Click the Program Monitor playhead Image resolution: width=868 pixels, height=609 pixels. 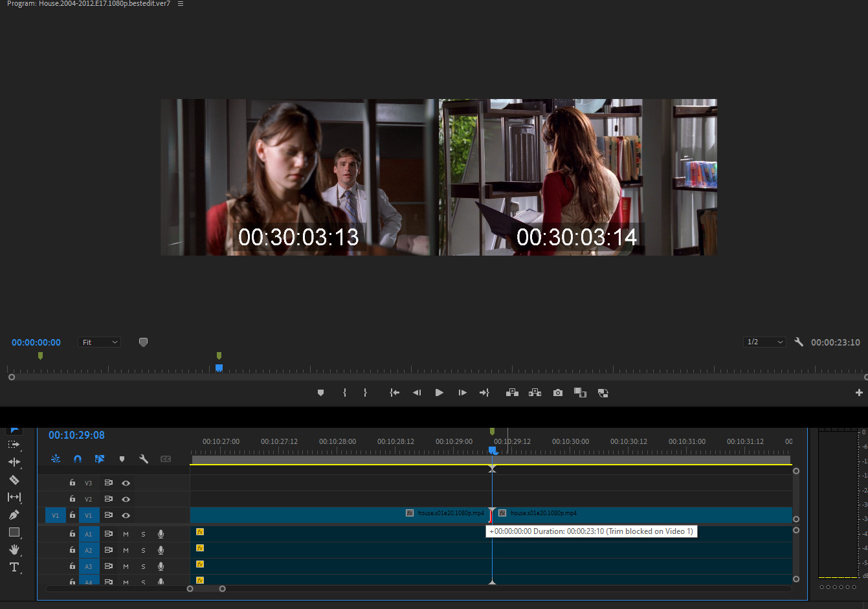click(219, 368)
